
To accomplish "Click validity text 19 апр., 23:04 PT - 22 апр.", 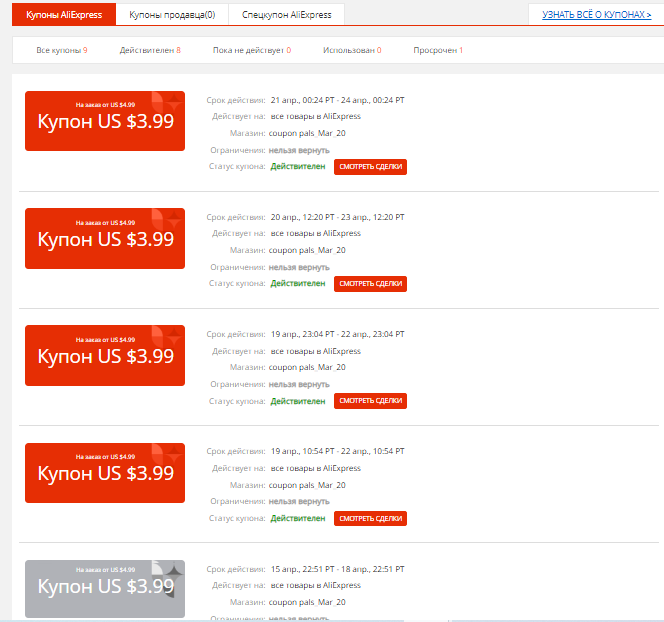I will pyautogui.click(x=338, y=334).
